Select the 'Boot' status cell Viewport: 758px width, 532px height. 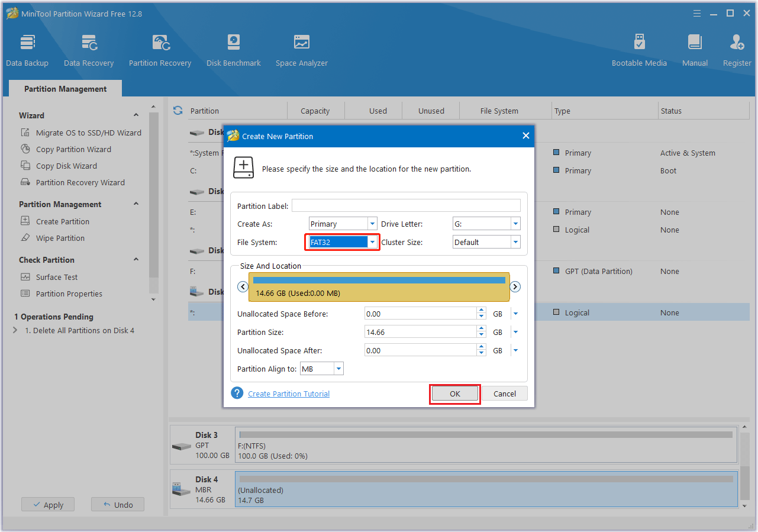(x=668, y=170)
